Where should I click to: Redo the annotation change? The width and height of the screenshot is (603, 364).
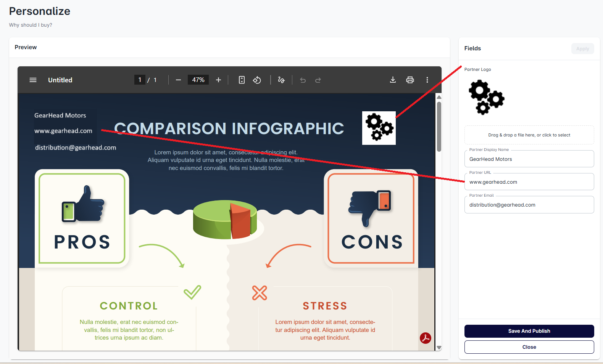pyautogui.click(x=318, y=80)
